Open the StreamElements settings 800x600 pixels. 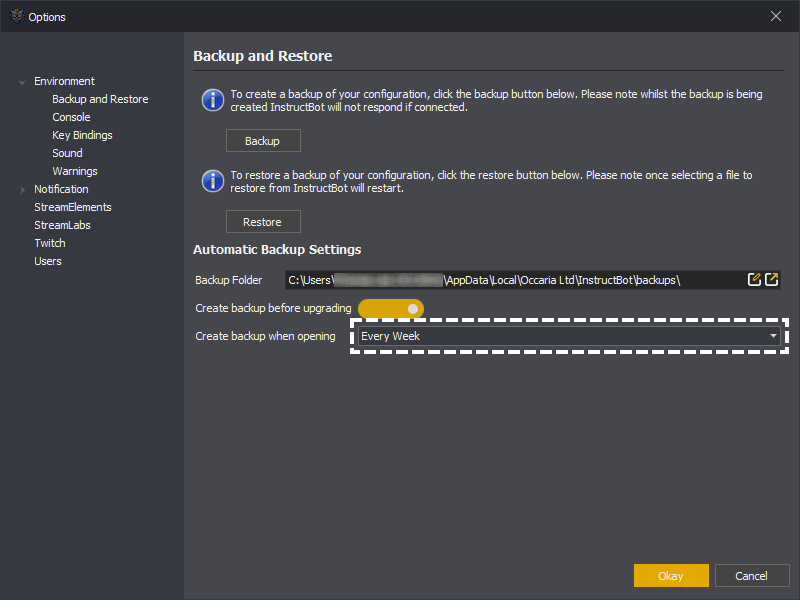tap(72, 207)
